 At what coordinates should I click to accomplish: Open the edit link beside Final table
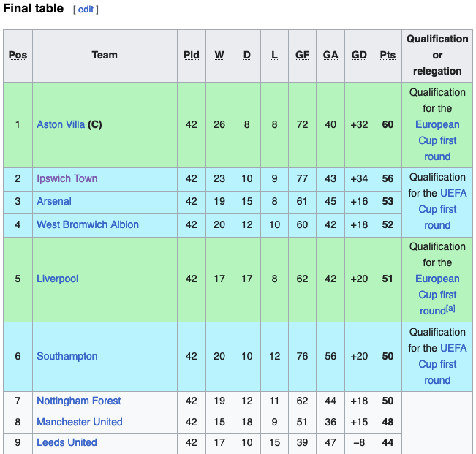click(86, 10)
